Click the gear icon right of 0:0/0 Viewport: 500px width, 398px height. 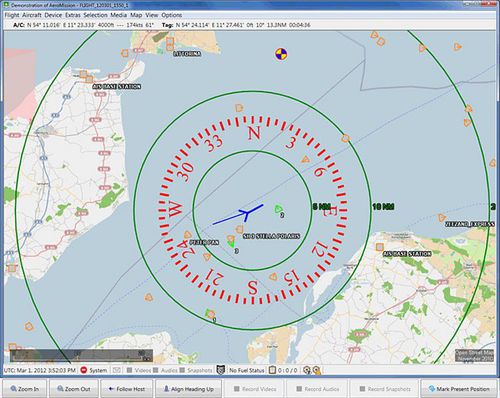click(x=307, y=370)
